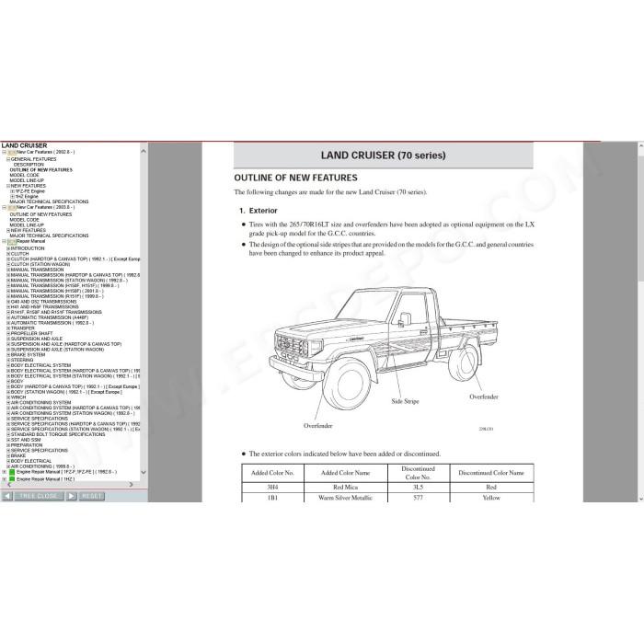
Task: Expand the CLUTCH (STATION WAGON) node
Action: [8, 265]
